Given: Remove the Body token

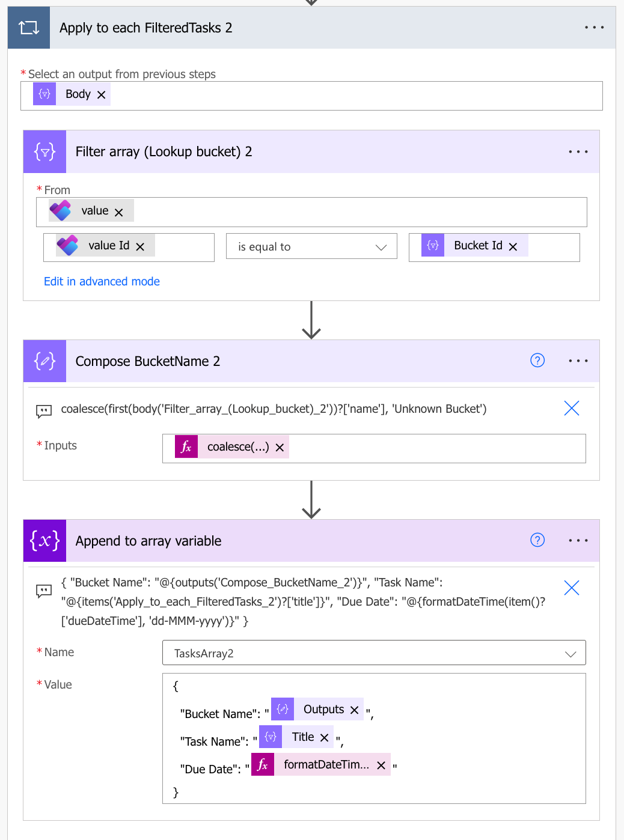Looking at the screenshot, I should click(102, 95).
